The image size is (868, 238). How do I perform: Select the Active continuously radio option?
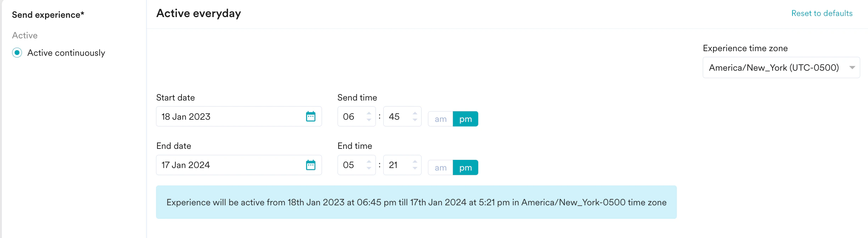[x=16, y=53]
